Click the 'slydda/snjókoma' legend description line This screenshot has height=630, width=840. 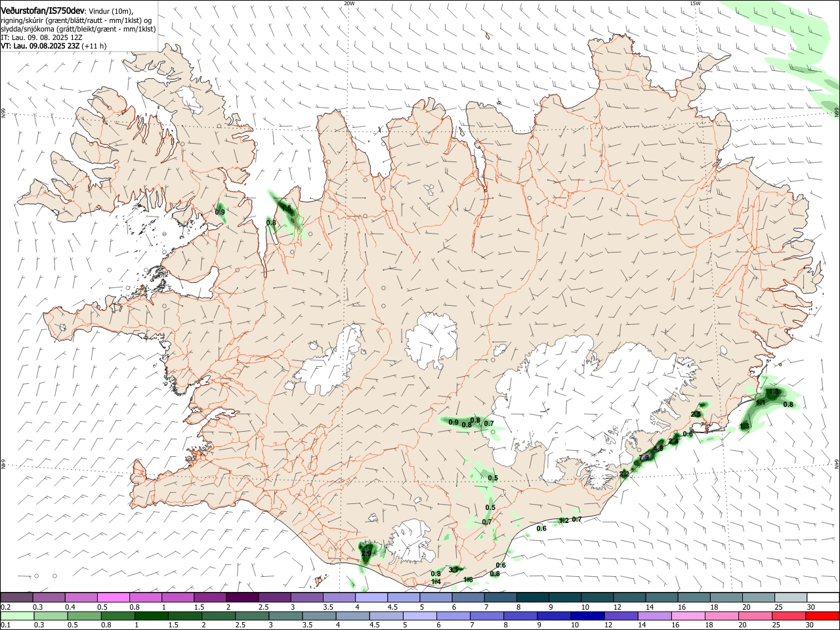click(78, 29)
